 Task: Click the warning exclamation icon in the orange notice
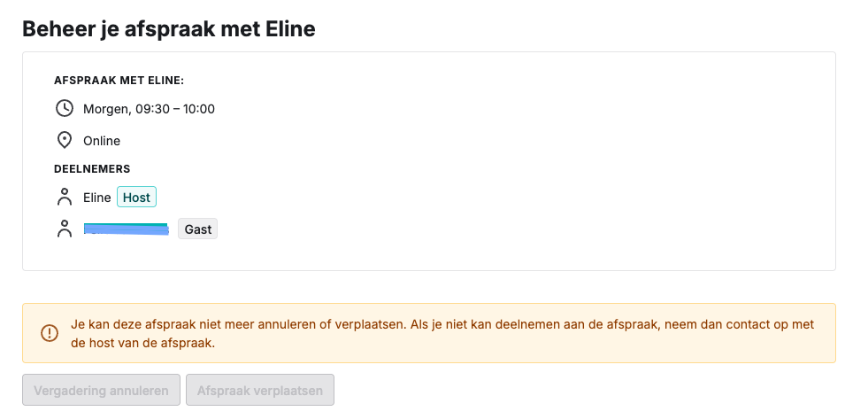click(x=50, y=333)
